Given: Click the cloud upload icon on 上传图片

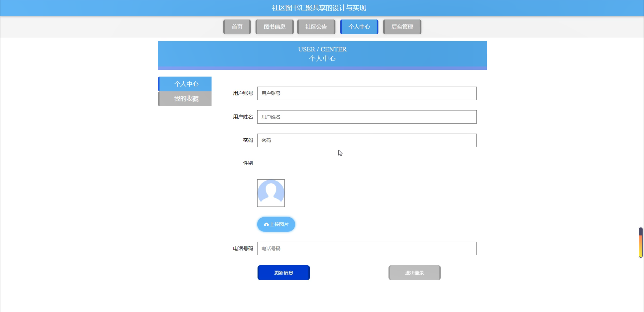Looking at the screenshot, I should tap(266, 224).
